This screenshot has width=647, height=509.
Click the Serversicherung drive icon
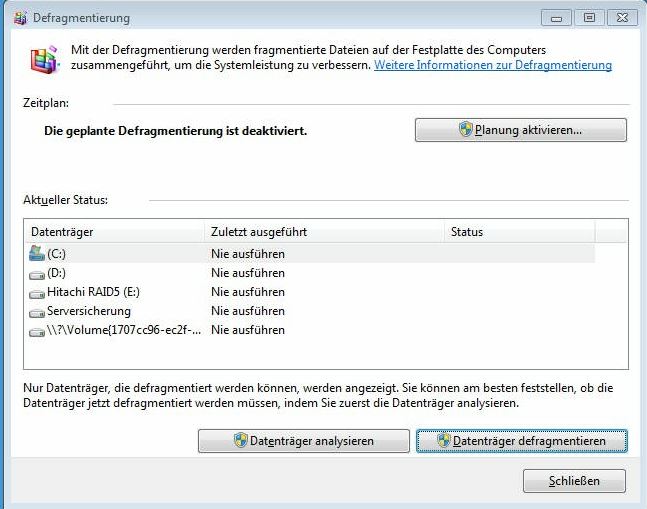point(37,313)
